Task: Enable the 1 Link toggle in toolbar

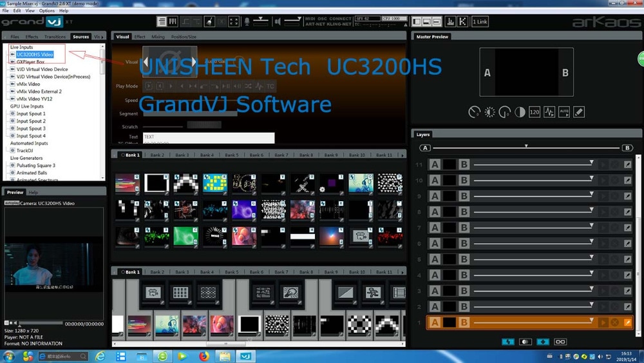Action: pyautogui.click(x=480, y=21)
